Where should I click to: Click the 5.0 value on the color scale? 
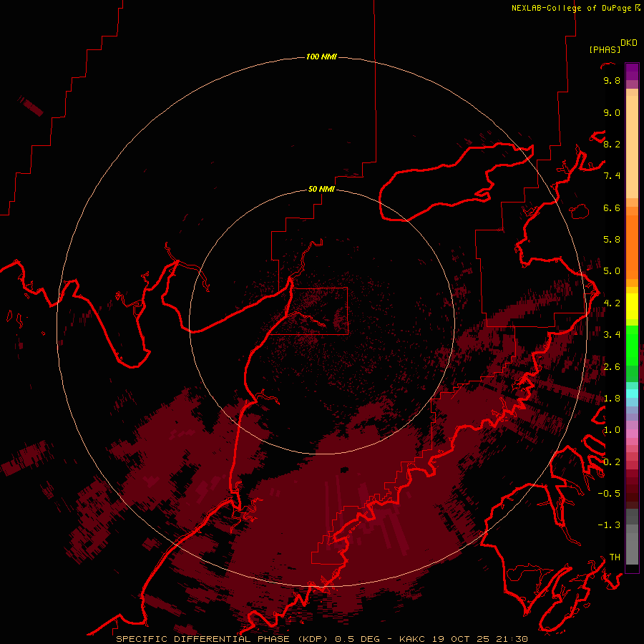pos(612,271)
